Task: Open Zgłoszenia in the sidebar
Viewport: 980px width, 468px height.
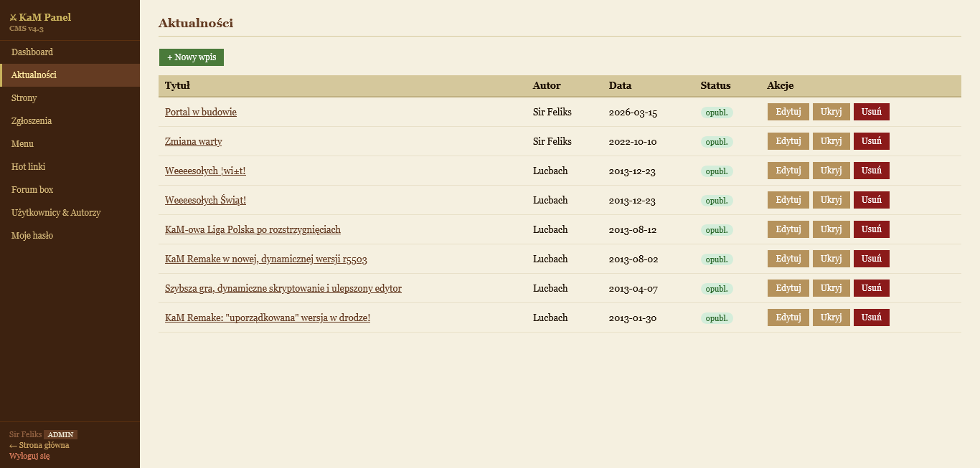Action: click(x=32, y=121)
